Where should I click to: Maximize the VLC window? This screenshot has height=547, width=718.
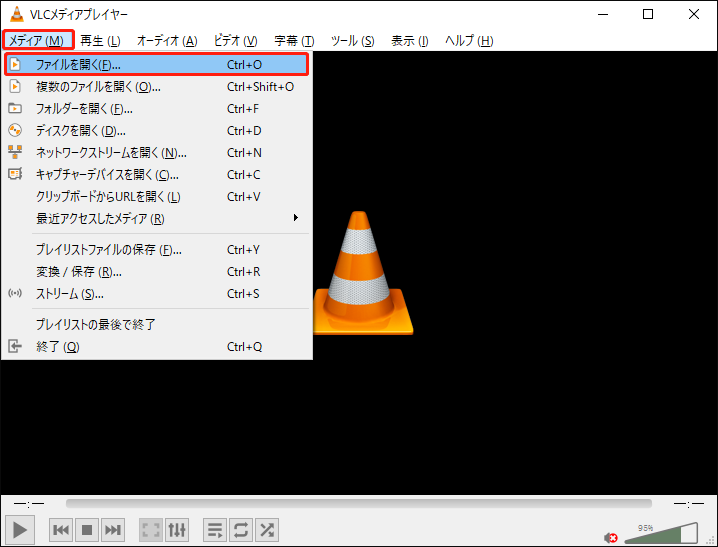648,14
